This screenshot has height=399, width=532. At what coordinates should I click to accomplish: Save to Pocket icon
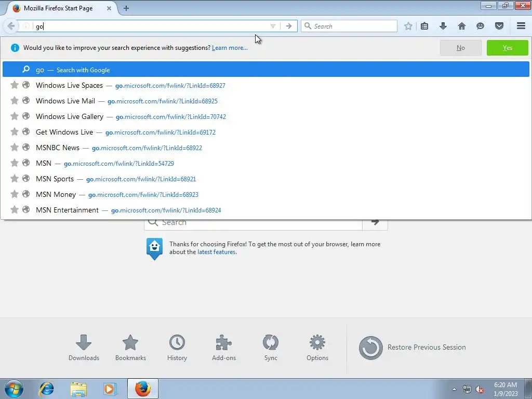[x=499, y=26]
